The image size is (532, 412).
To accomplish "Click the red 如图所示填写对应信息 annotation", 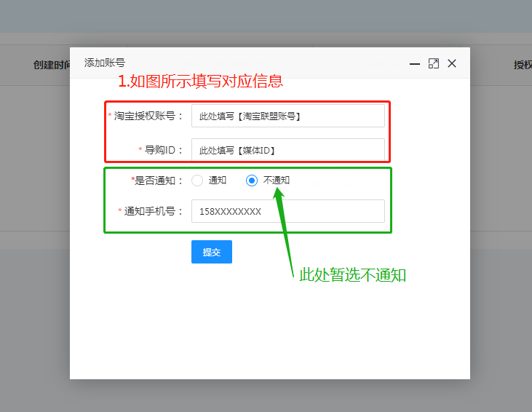I will click(200, 82).
